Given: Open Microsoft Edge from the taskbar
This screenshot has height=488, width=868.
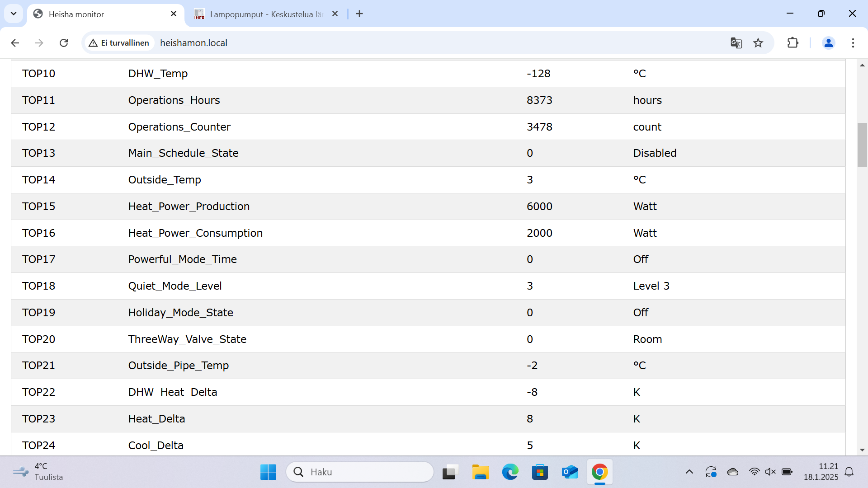Looking at the screenshot, I should [x=510, y=472].
